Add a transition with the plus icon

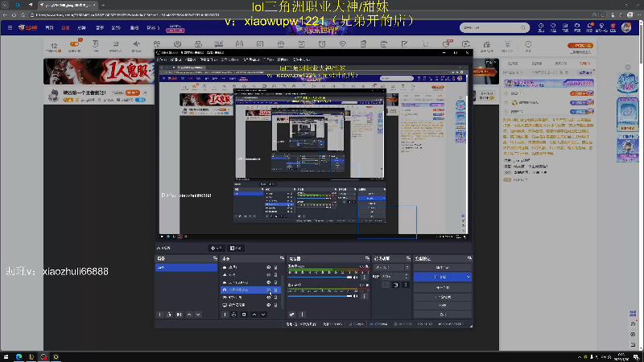tap(386, 285)
